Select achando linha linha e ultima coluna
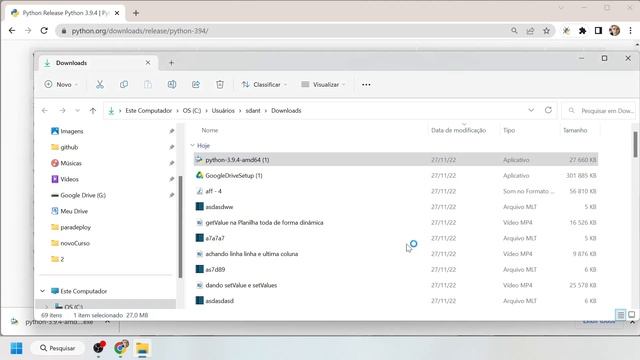This screenshot has width=640, height=360. [396, 254]
